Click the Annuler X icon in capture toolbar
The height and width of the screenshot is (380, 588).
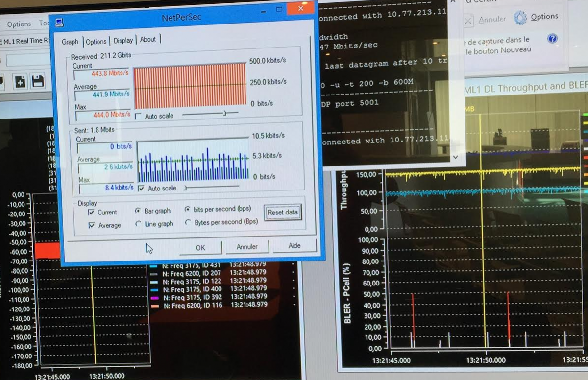tap(468, 21)
